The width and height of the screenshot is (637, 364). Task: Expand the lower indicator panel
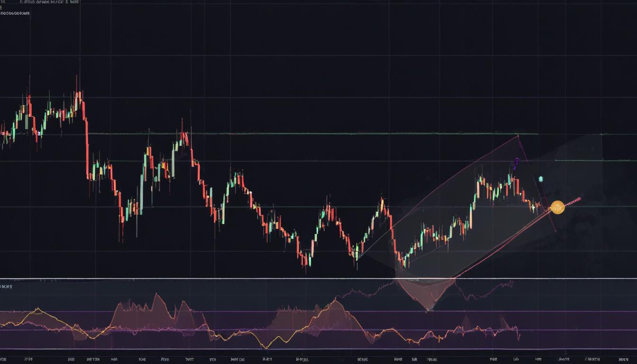(x=318, y=277)
